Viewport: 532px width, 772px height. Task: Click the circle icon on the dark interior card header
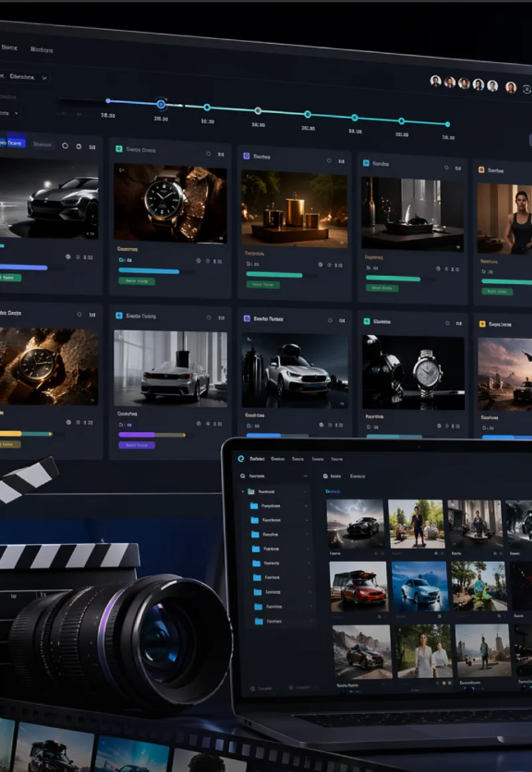click(447, 168)
